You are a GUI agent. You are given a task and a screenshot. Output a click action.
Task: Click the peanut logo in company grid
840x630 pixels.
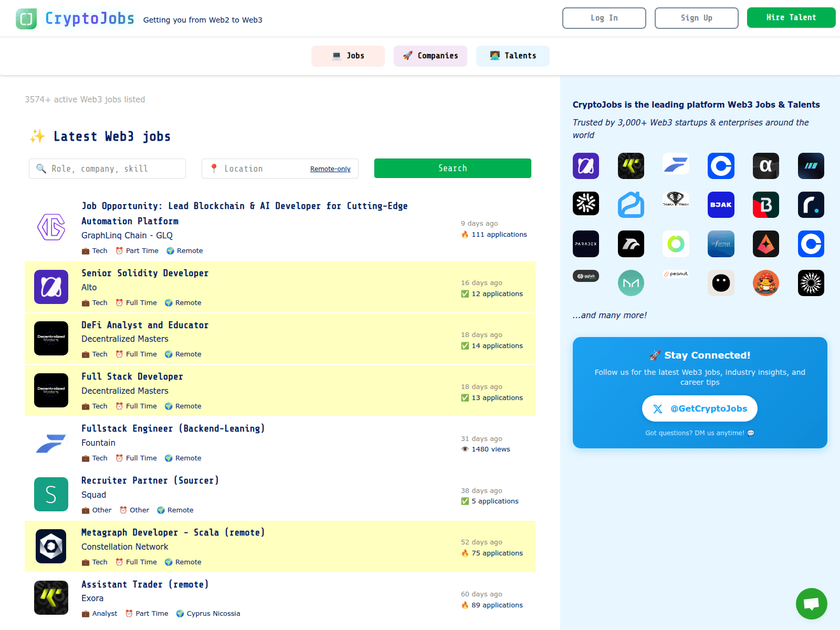pyautogui.click(x=676, y=274)
